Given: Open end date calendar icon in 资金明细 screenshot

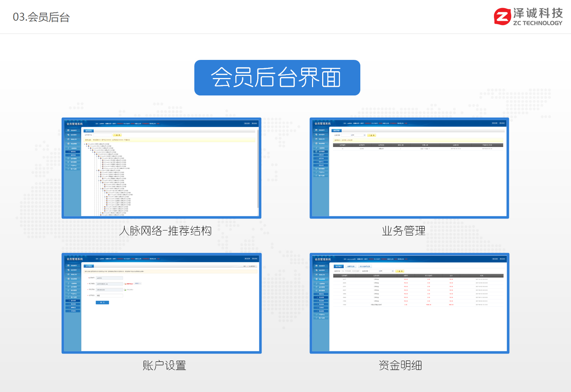Looking at the screenshot, I should pos(393,271).
